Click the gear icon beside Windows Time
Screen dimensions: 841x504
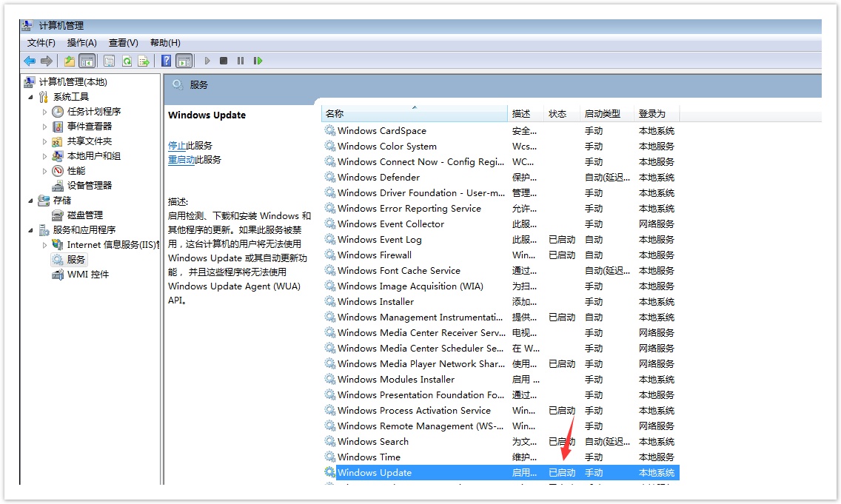(x=330, y=457)
